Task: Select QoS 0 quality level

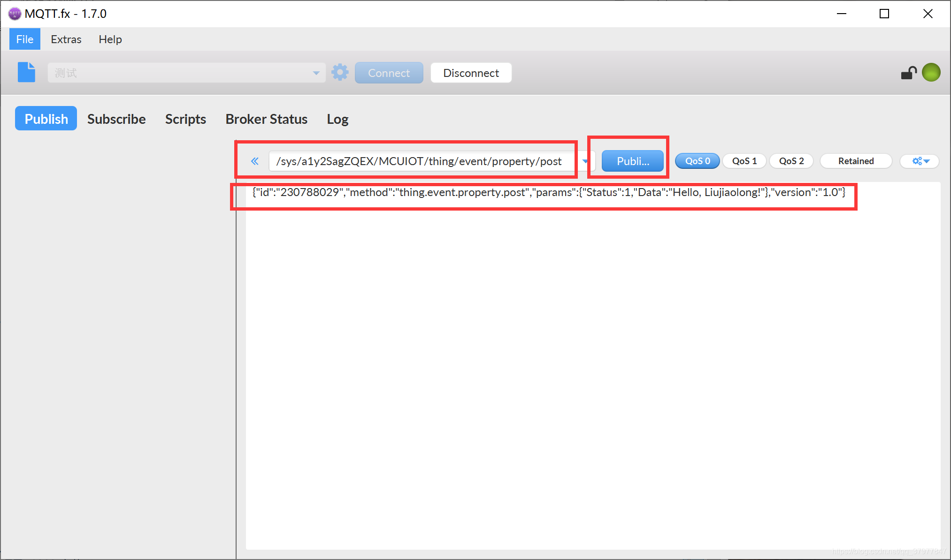Action: (696, 162)
